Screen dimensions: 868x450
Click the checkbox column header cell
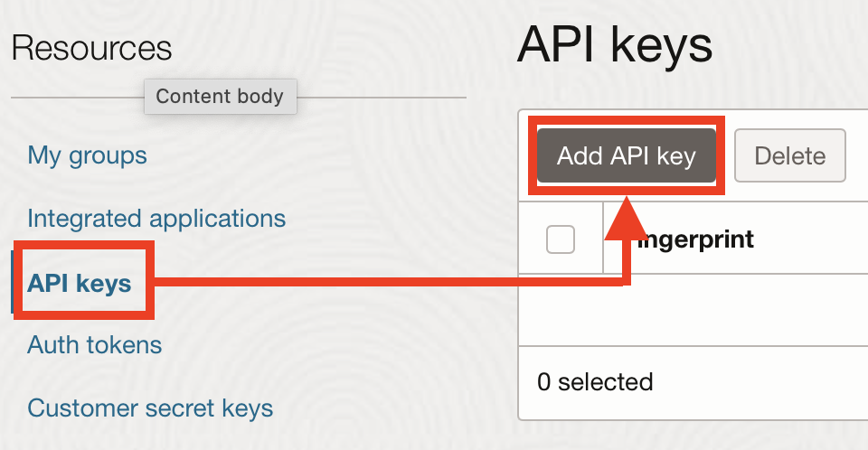point(561,238)
